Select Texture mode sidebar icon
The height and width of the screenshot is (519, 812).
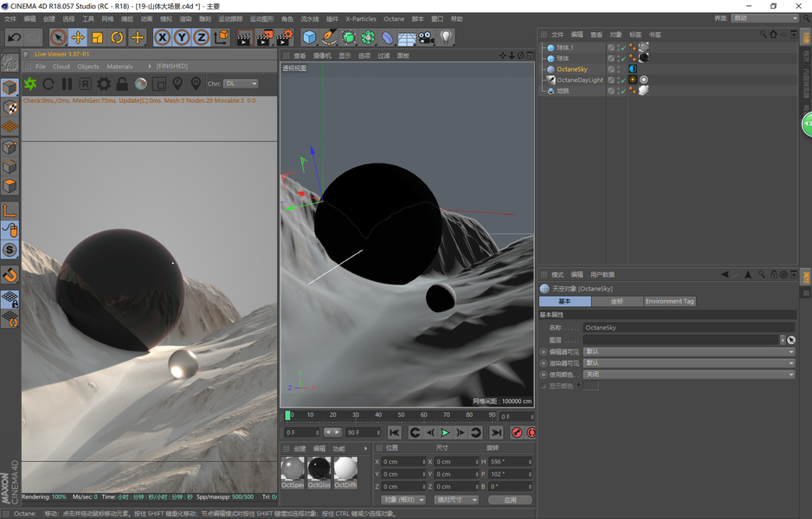coord(10,107)
